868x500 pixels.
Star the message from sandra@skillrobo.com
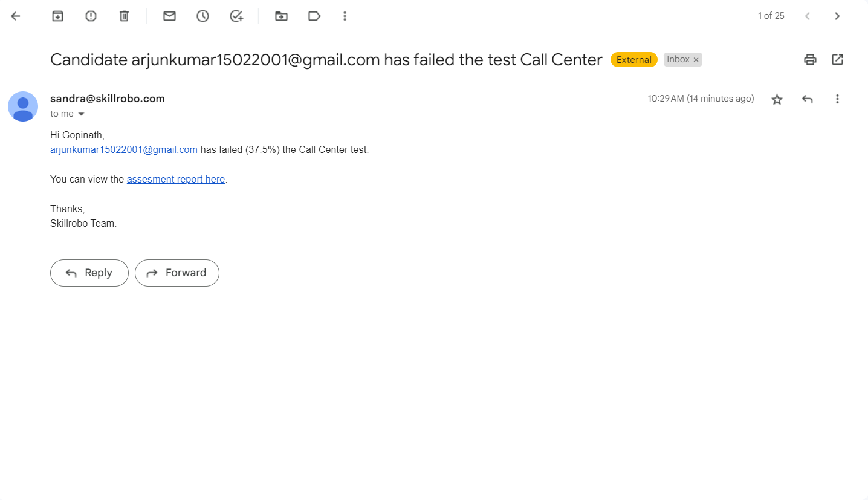[777, 99]
